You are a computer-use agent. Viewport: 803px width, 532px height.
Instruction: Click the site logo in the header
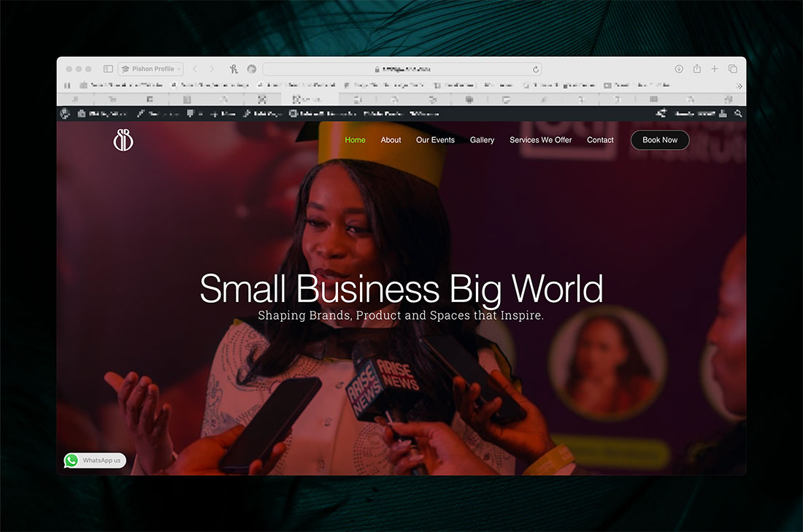(x=123, y=140)
